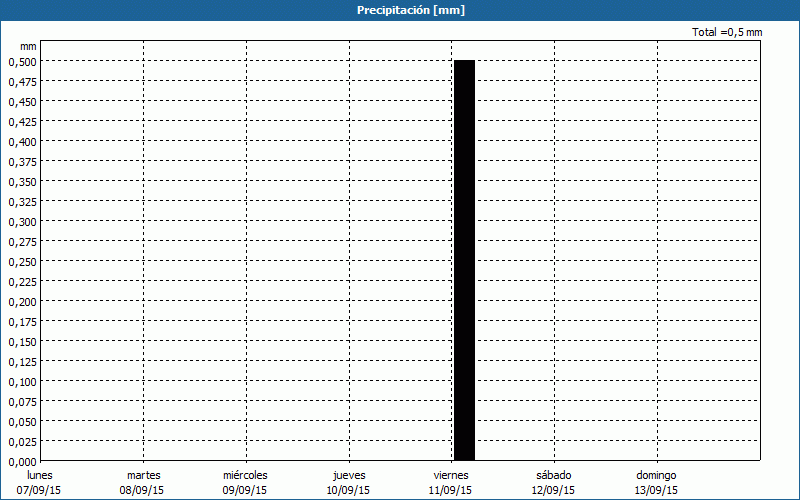The height and width of the screenshot is (500, 800).
Task: Select the 0,000 y-axis tick label
Action: [x=22, y=461]
